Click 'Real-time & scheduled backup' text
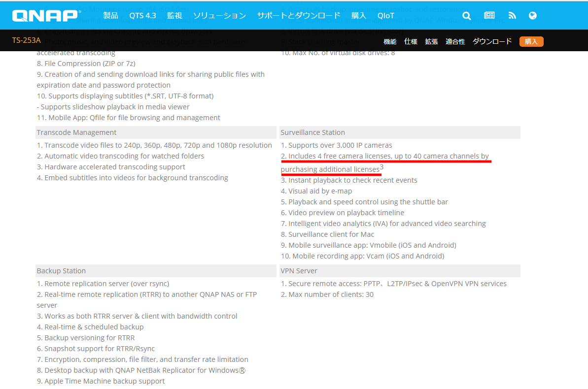 (x=90, y=327)
